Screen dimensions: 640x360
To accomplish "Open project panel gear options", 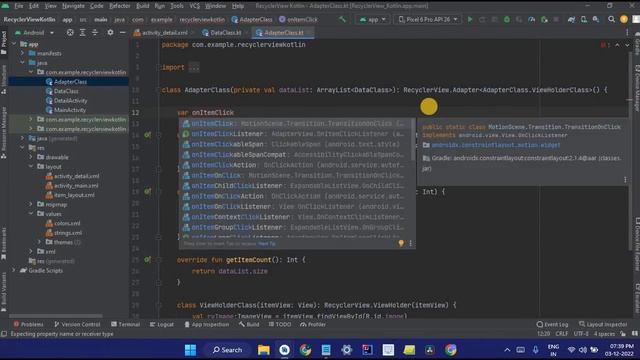I will point(110,32).
